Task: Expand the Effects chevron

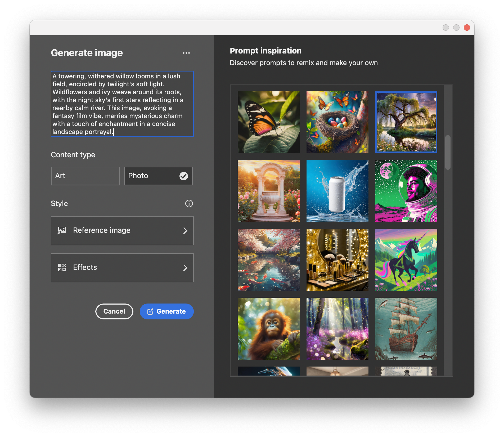Action: tap(185, 268)
